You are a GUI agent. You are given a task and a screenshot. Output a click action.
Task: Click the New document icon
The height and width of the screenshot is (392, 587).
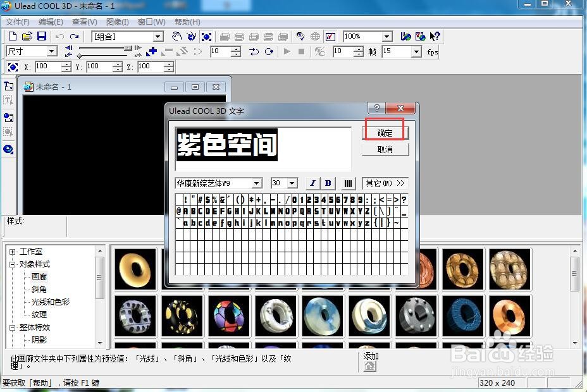pyautogui.click(x=13, y=36)
